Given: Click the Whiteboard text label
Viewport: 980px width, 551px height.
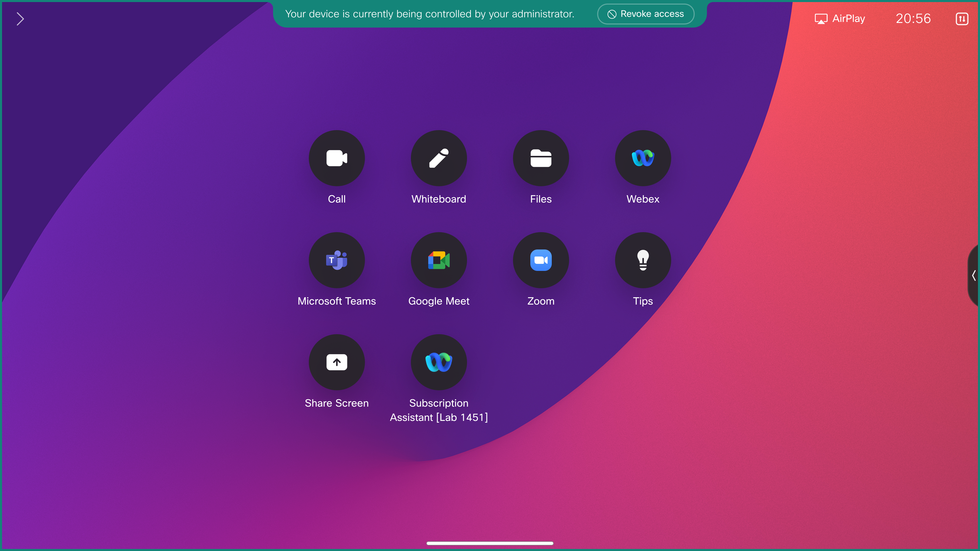Looking at the screenshot, I should 439,199.
